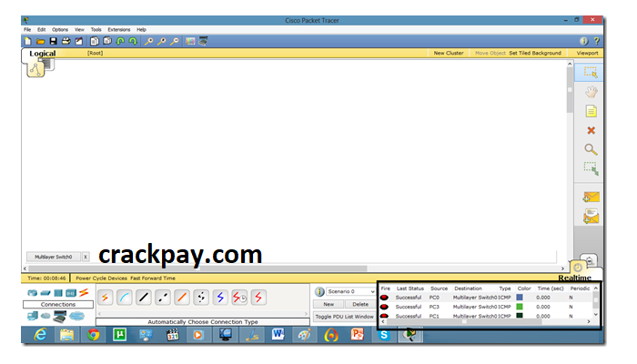This screenshot has width=637, height=364.
Task: Open the Extensions menu
Action: pos(119,30)
